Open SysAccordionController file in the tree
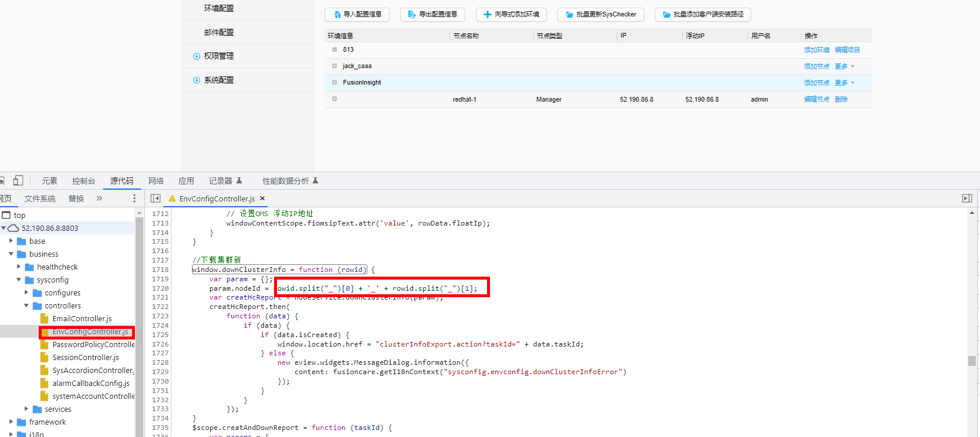Image resolution: width=980 pixels, height=437 pixels. [93, 370]
